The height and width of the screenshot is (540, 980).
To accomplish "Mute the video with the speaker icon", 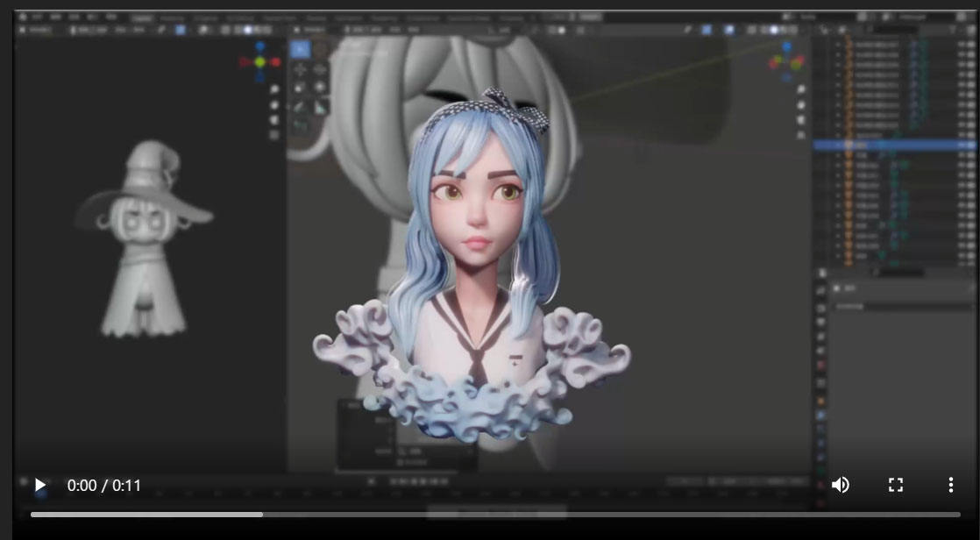I will pos(840,485).
